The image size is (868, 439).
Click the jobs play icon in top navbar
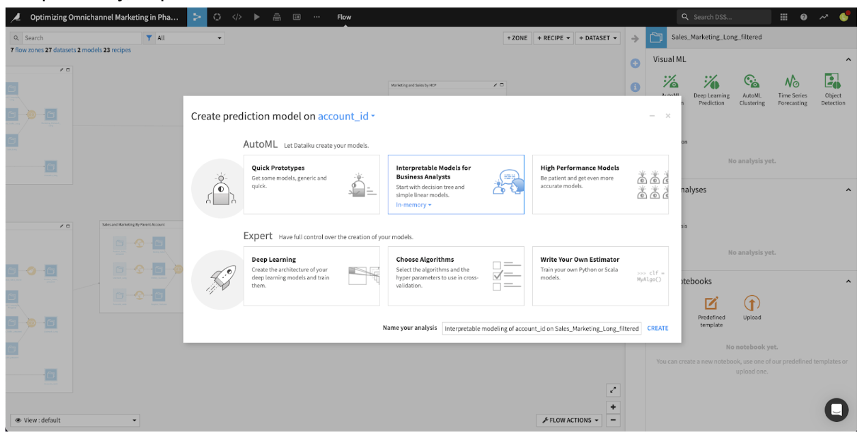[x=256, y=17]
